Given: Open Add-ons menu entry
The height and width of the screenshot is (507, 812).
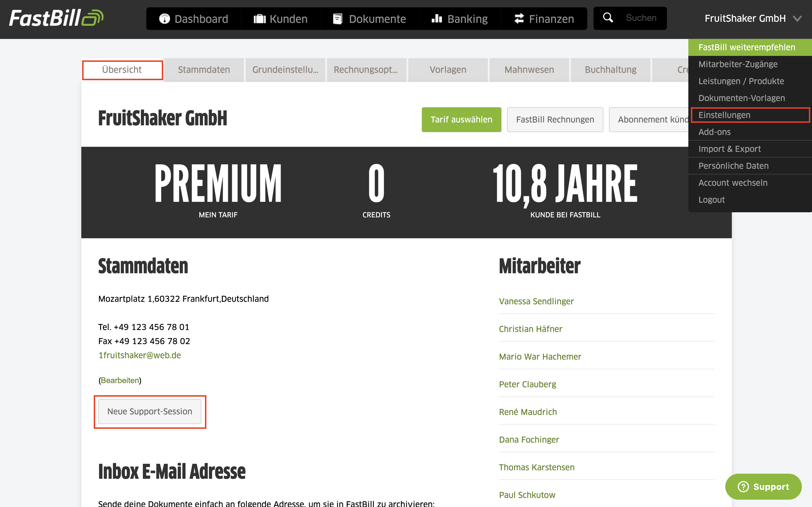Looking at the screenshot, I should 750,132.
